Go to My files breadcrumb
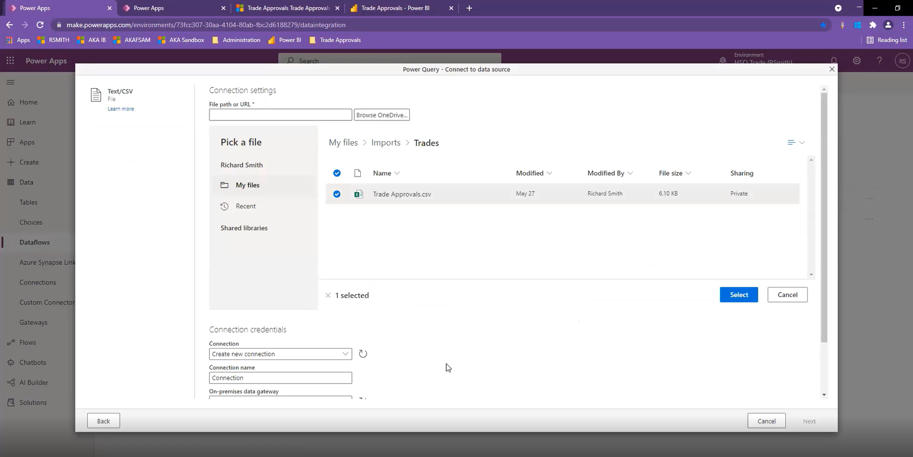The width and height of the screenshot is (913, 457). (343, 143)
